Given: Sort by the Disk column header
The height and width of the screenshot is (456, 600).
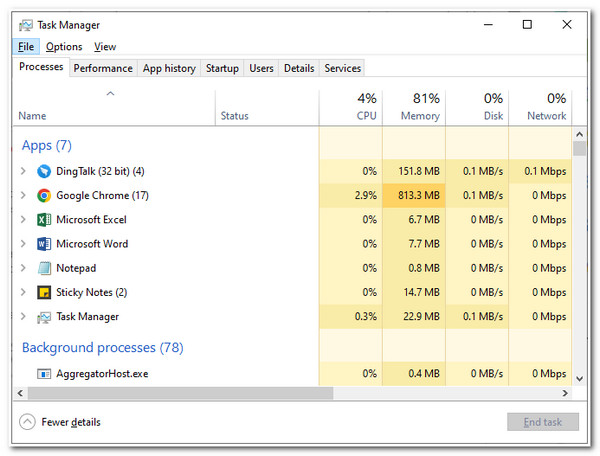Looking at the screenshot, I should coord(477,107).
